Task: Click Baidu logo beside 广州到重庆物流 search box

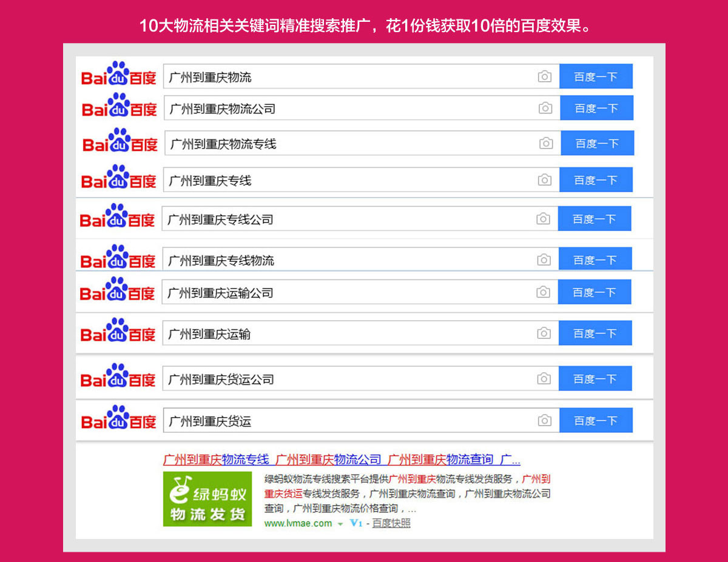Action: pyautogui.click(x=119, y=74)
